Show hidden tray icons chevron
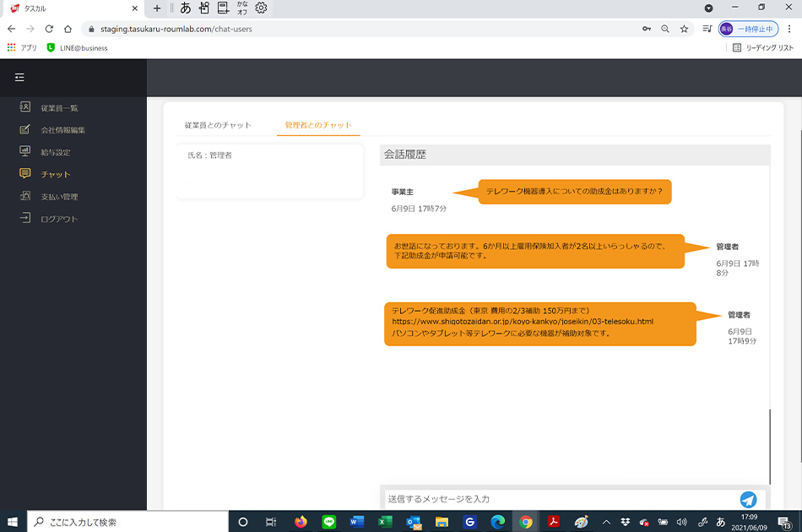Screen dimensions: 802x532 click(606, 522)
